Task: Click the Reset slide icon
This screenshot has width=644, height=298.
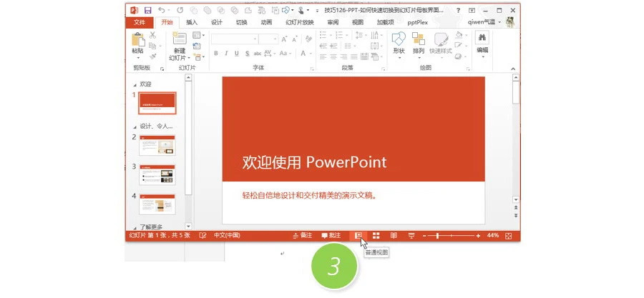Action: [x=197, y=46]
